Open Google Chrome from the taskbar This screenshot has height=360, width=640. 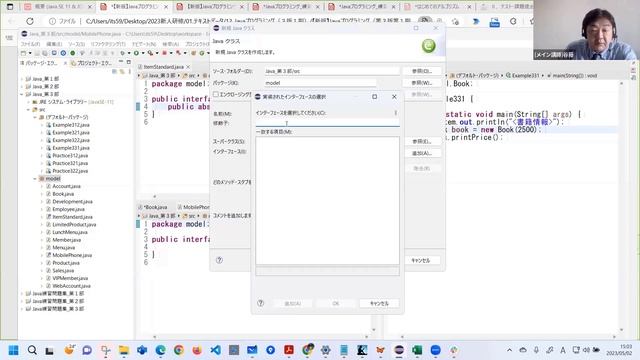point(179,350)
